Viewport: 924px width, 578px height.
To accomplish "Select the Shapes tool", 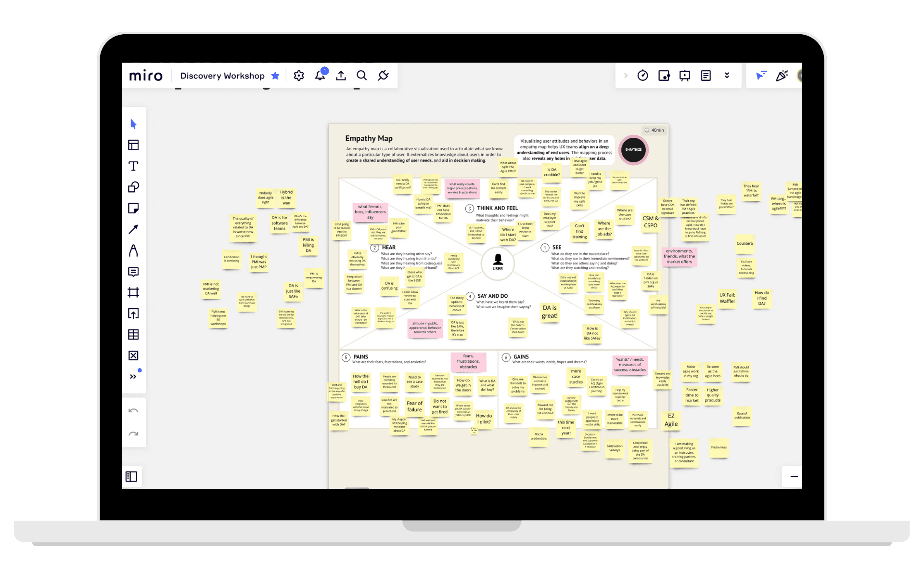I will click(133, 187).
